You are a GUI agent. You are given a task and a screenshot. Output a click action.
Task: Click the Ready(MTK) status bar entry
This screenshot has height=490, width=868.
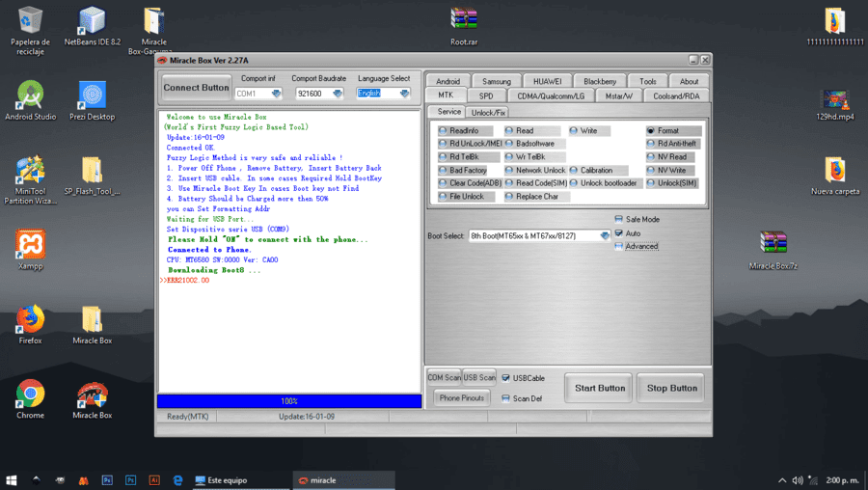click(x=188, y=417)
